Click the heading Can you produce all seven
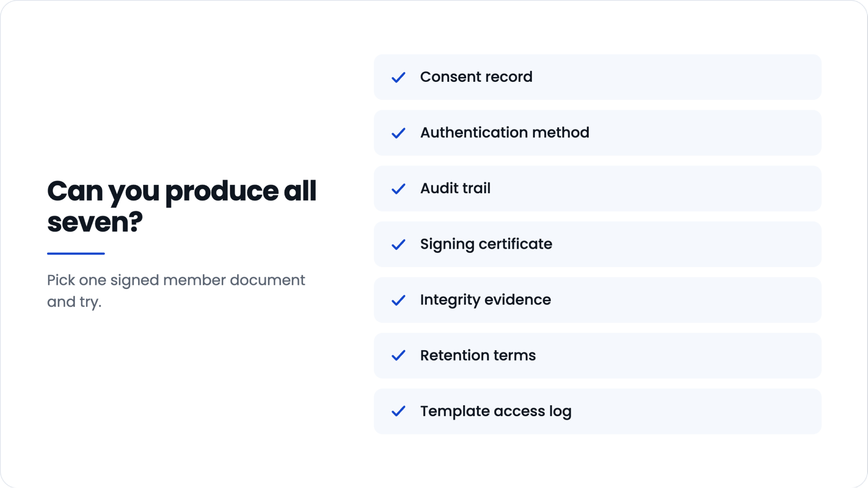This screenshot has width=868, height=488. coord(181,206)
